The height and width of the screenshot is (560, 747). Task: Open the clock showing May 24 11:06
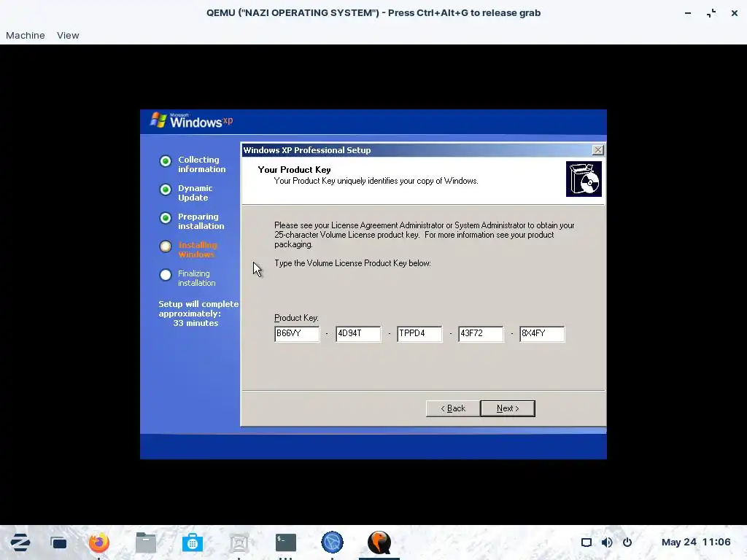click(696, 542)
